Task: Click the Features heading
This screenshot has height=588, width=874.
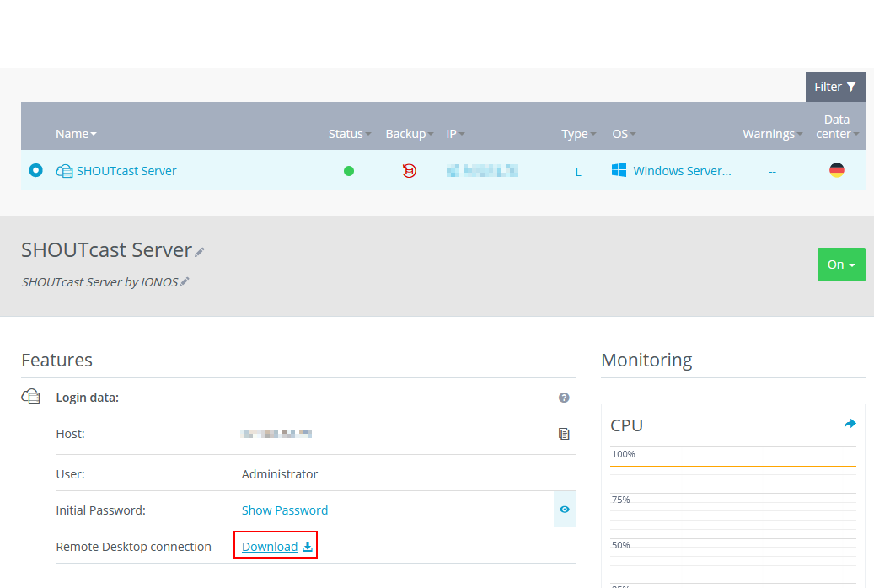Action: coord(56,360)
